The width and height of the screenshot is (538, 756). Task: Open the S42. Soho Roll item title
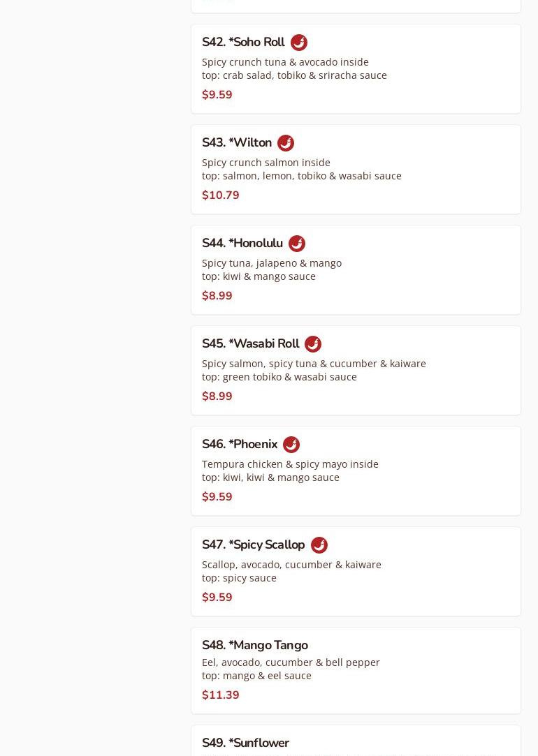(x=243, y=43)
